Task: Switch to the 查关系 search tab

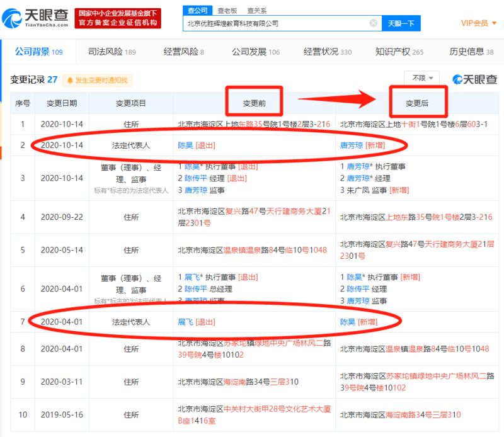Action: 256,10
